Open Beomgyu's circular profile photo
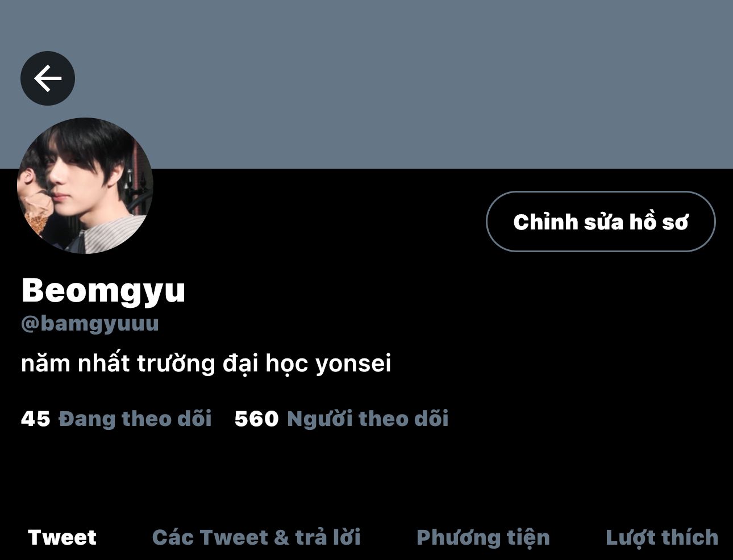733x560 pixels. point(85,186)
